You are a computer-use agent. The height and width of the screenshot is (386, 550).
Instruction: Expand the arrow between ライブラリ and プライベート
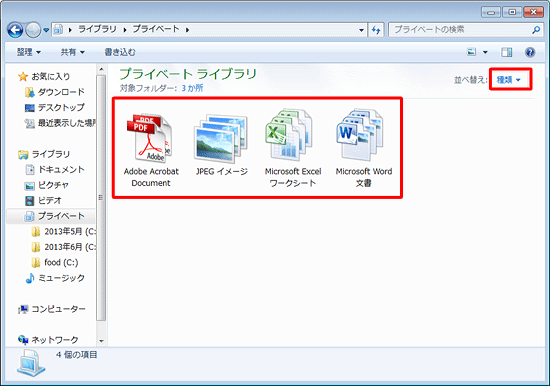click(x=125, y=30)
